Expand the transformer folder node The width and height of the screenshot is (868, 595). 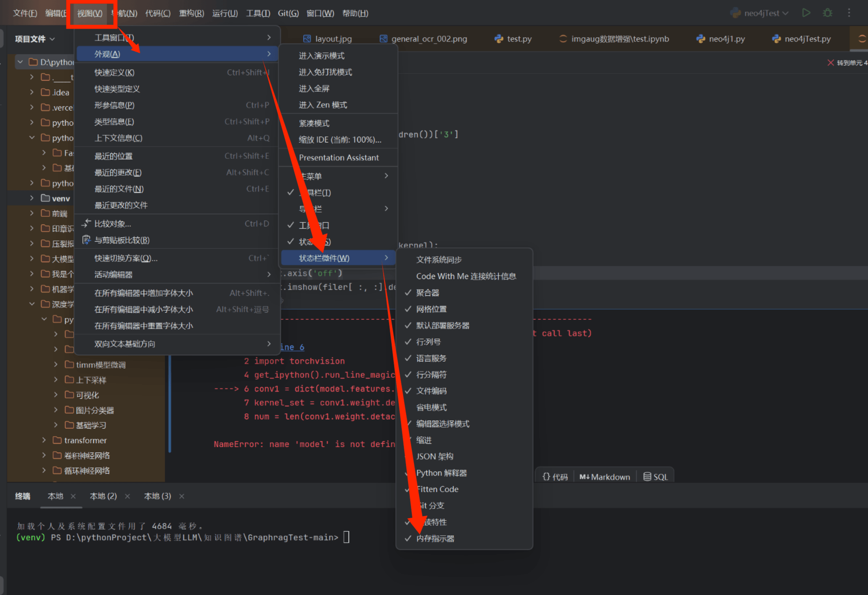(x=44, y=440)
